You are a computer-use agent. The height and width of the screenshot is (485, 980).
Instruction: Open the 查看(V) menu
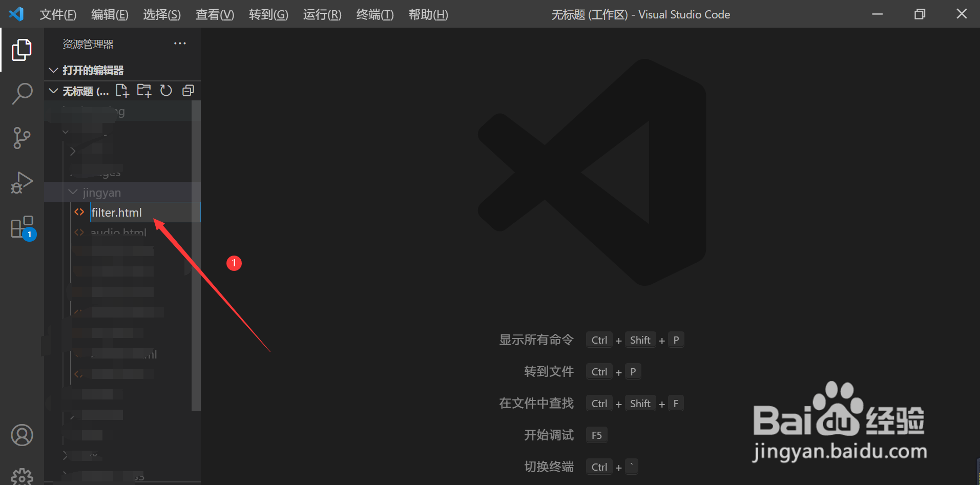point(215,14)
